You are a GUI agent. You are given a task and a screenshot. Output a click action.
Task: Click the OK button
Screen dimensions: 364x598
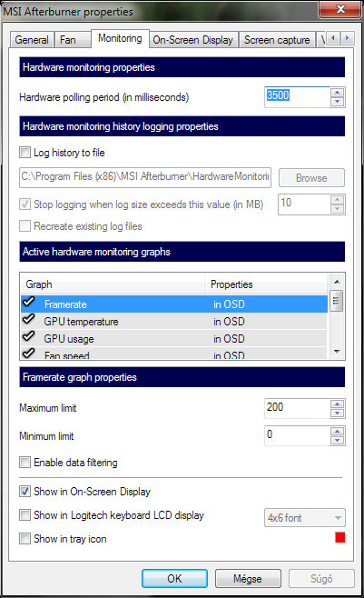[174, 579]
